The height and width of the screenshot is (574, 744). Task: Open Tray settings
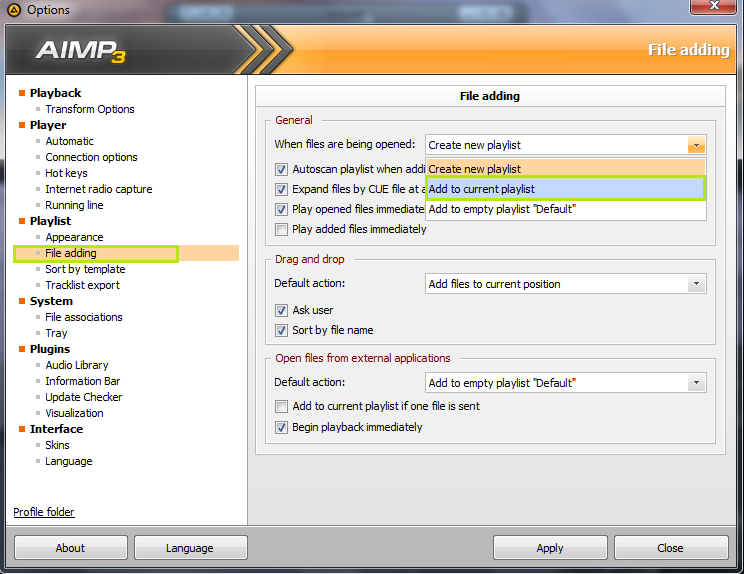coord(56,333)
